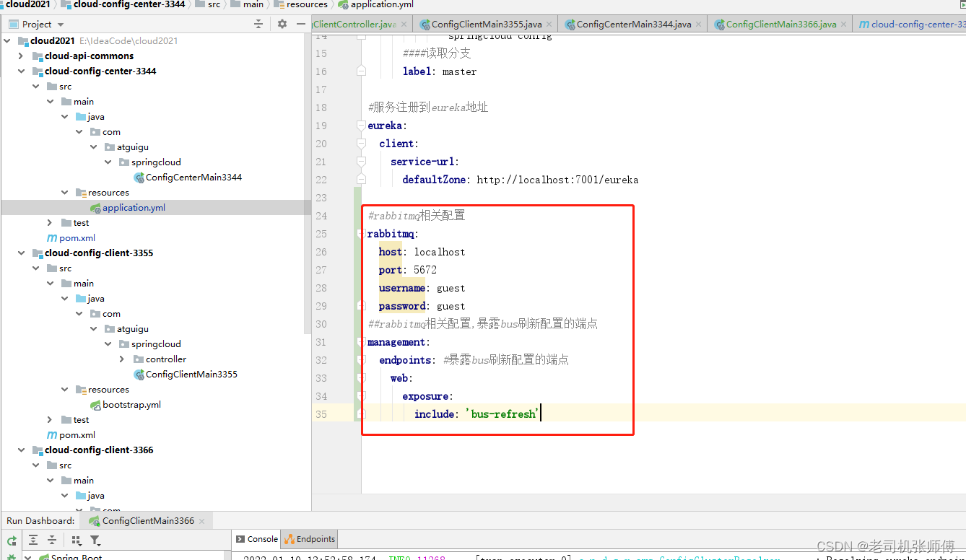This screenshot has height=560, width=966.
Task: Click port value 5672
Action: coord(425,270)
